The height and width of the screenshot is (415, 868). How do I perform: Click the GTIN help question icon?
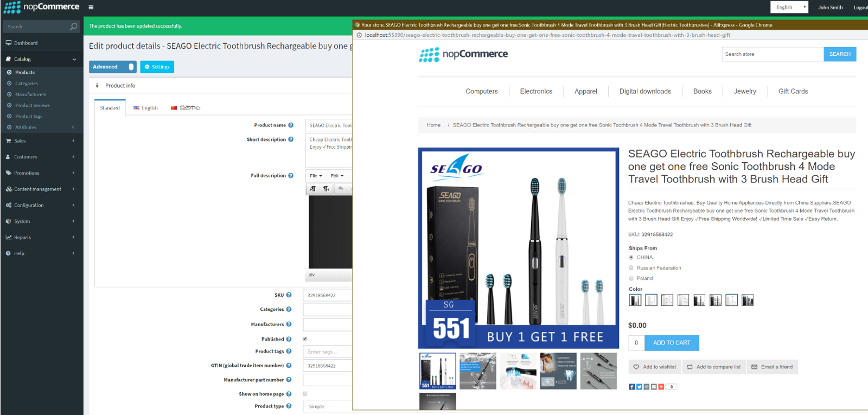[289, 366]
